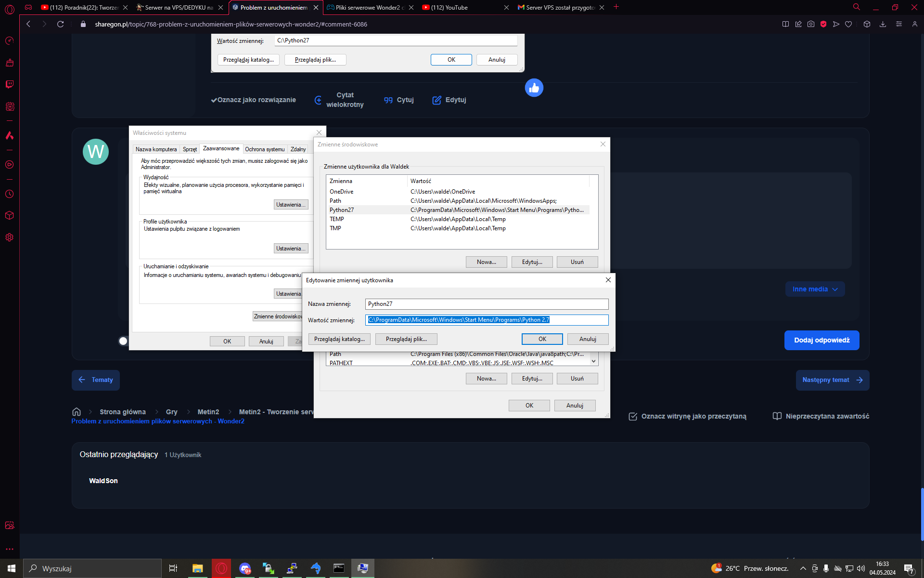Screen dimensions: 924x578
Task: Expand the Inne media dropdown
Action: point(815,289)
